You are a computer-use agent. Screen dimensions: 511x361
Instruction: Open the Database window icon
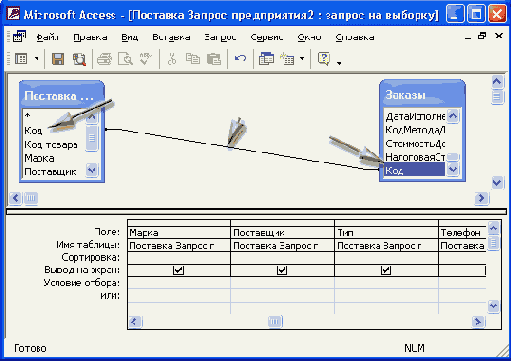click(x=266, y=59)
